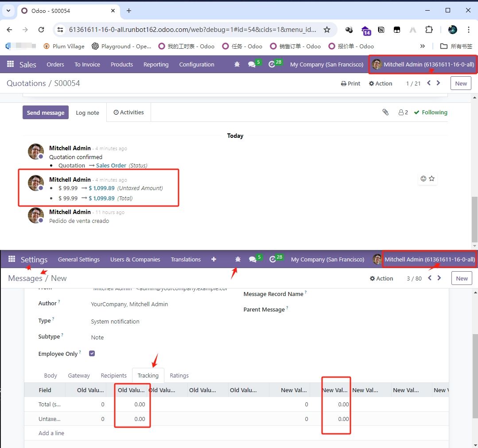Open the Reporting menu
The height and width of the screenshot is (448, 478).
click(156, 64)
